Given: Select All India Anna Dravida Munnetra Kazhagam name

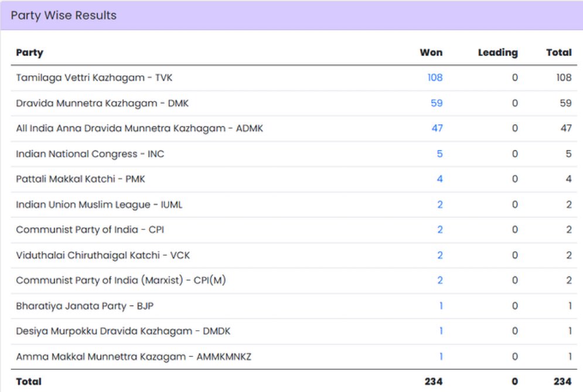Looking at the screenshot, I should (x=139, y=128).
